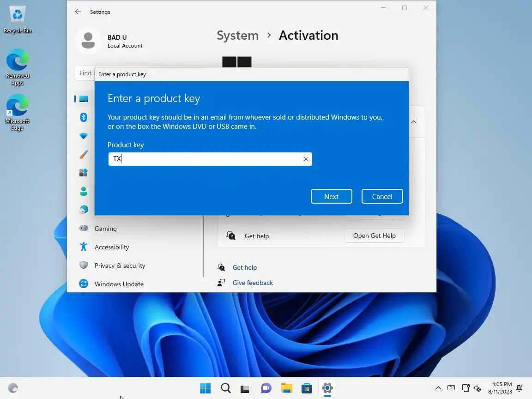This screenshot has height=399, width=532.
Task: Open the Chat taskbar icon
Action: point(266,388)
